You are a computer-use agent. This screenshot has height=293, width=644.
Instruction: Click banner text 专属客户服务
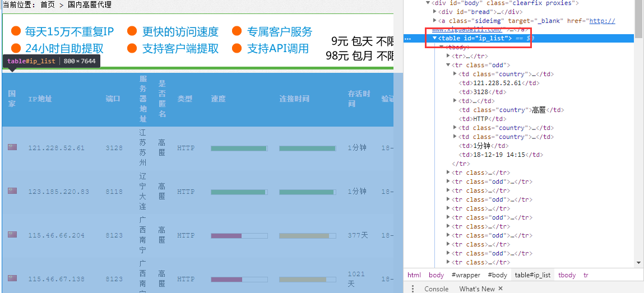click(x=280, y=31)
